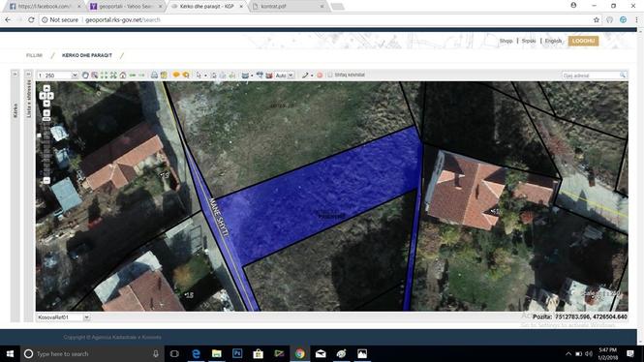The height and width of the screenshot is (362, 644).
Task: Click the first yellow speech bubble icon
Action: click(x=176, y=75)
